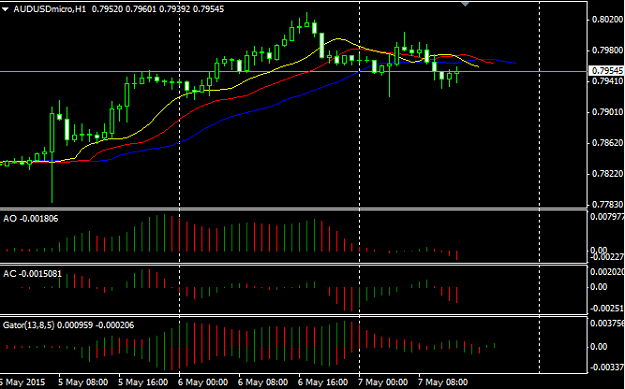Click the 5 May 08:00 time label
625x389 pixels.
click(83, 382)
